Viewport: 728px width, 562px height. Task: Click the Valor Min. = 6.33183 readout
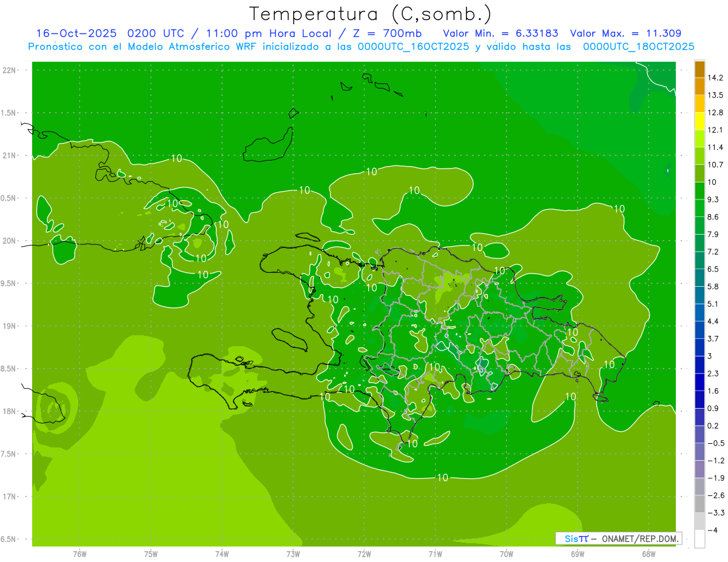(500, 33)
